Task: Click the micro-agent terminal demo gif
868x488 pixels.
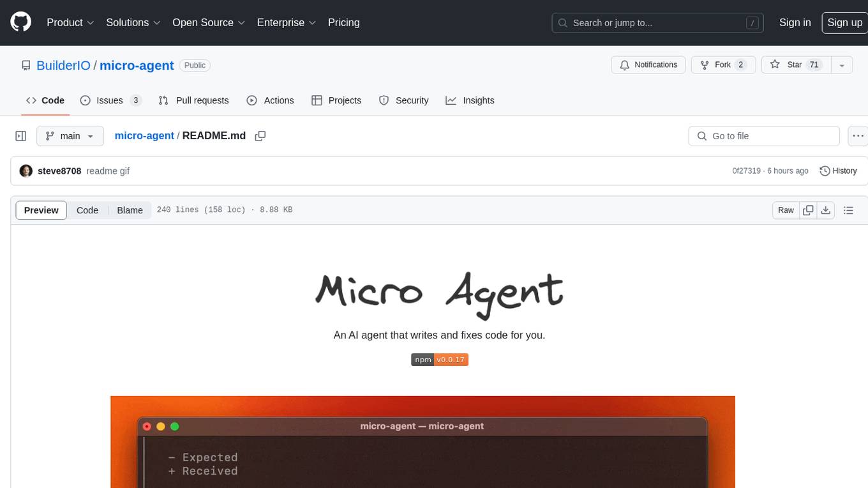Action: click(x=423, y=442)
